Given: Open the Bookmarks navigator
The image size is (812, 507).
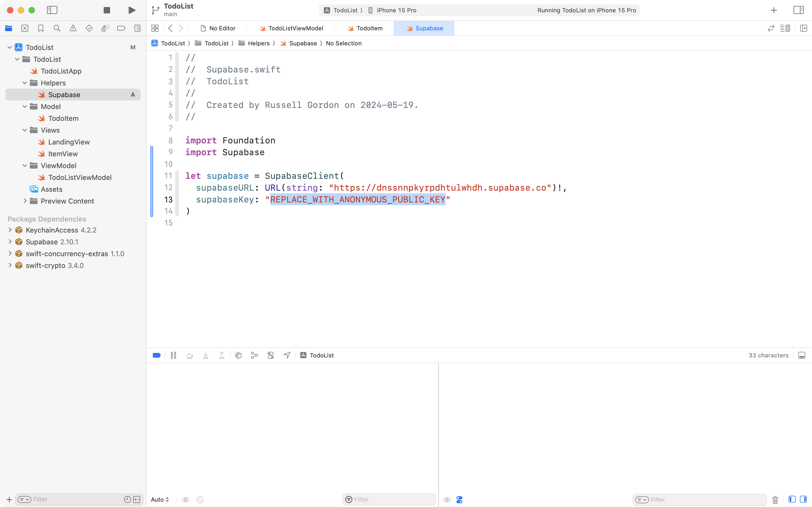Looking at the screenshot, I should click(41, 28).
